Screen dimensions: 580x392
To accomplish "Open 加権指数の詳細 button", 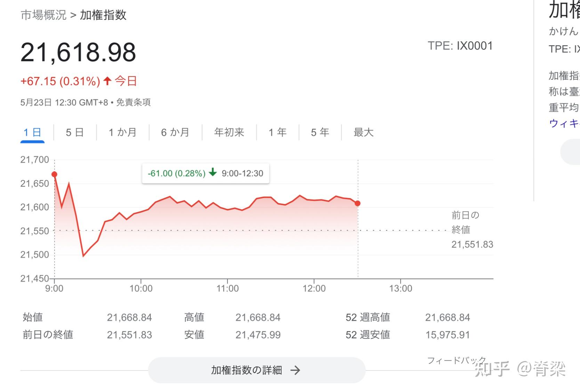I will pos(257,370).
